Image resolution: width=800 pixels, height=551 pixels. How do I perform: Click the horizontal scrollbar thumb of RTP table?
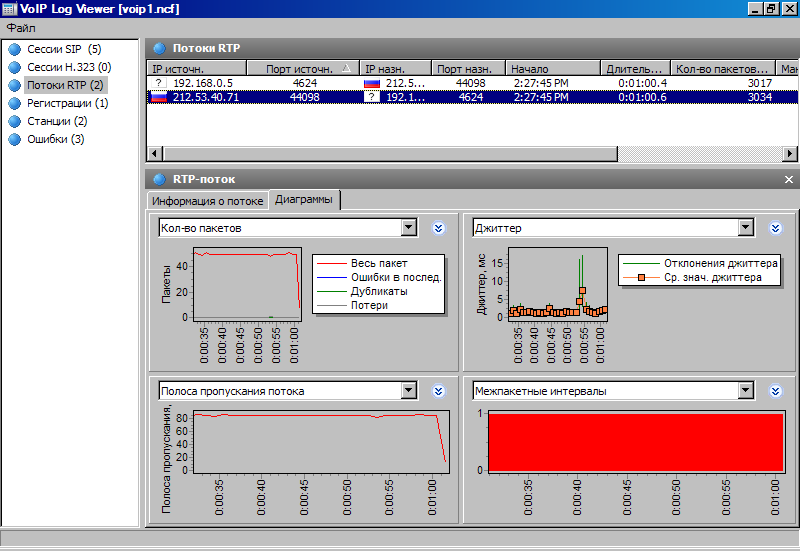pos(390,153)
